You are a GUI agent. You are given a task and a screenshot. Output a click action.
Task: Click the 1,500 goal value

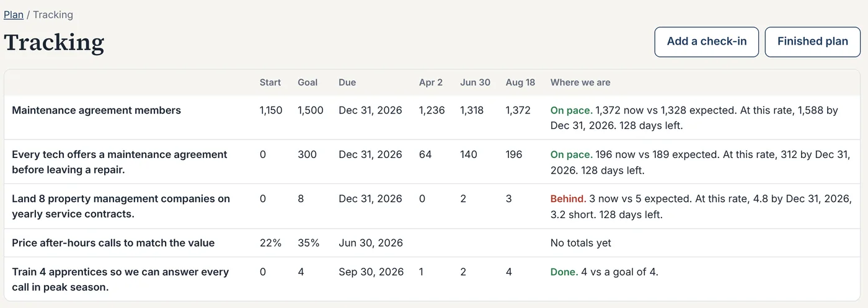(x=311, y=110)
